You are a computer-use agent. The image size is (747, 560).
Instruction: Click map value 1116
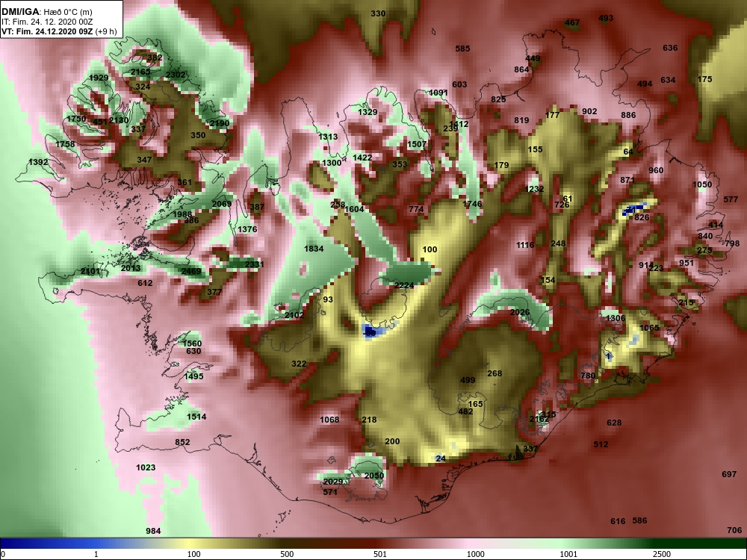525,245
